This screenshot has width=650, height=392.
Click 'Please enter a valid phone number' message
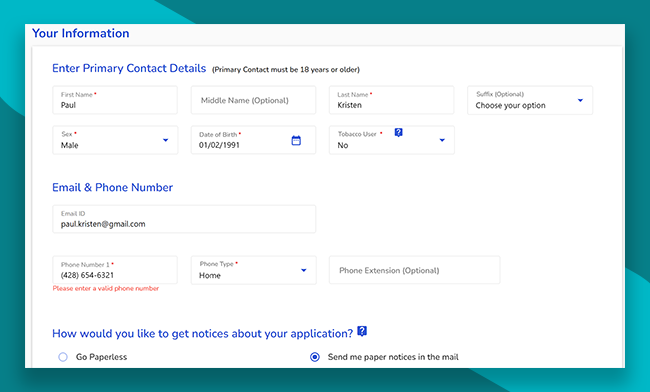[106, 288]
